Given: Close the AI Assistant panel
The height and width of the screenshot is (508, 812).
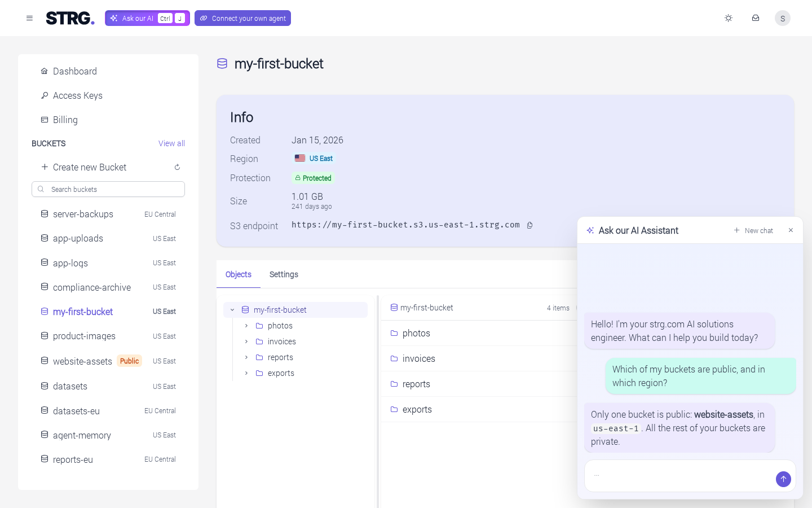Looking at the screenshot, I should tap(791, 230).
